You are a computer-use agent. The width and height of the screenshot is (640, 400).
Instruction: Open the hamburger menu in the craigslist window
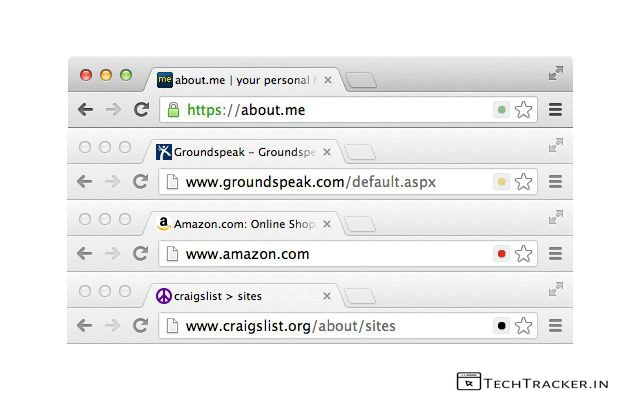555,326
